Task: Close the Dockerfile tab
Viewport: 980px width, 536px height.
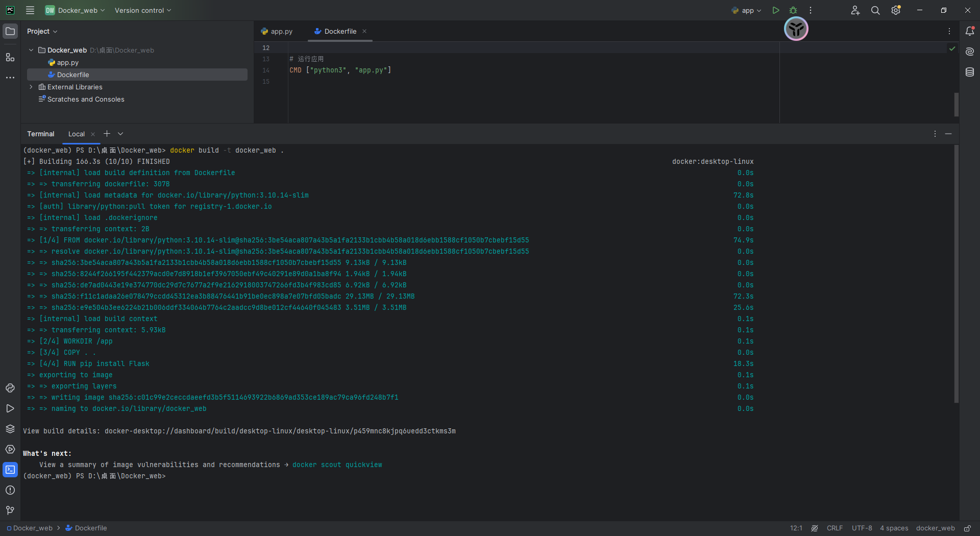Action: (364, 31)
